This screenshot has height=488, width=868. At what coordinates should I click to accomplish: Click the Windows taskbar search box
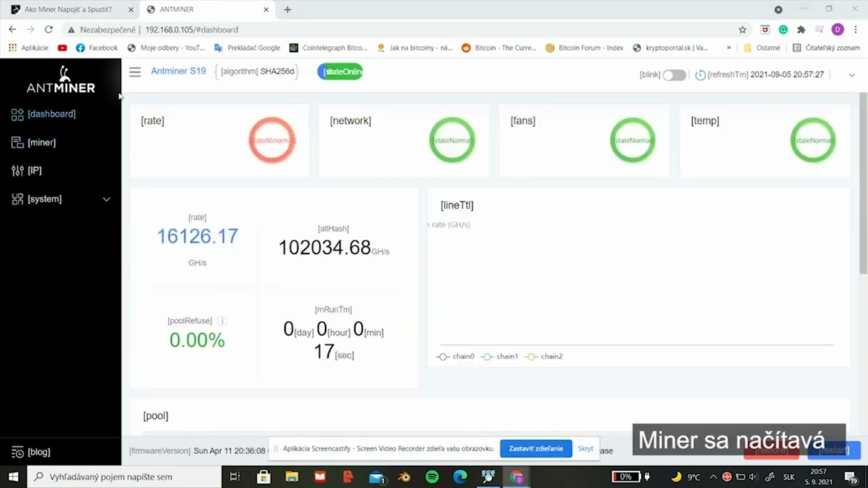tap(124, 476)
